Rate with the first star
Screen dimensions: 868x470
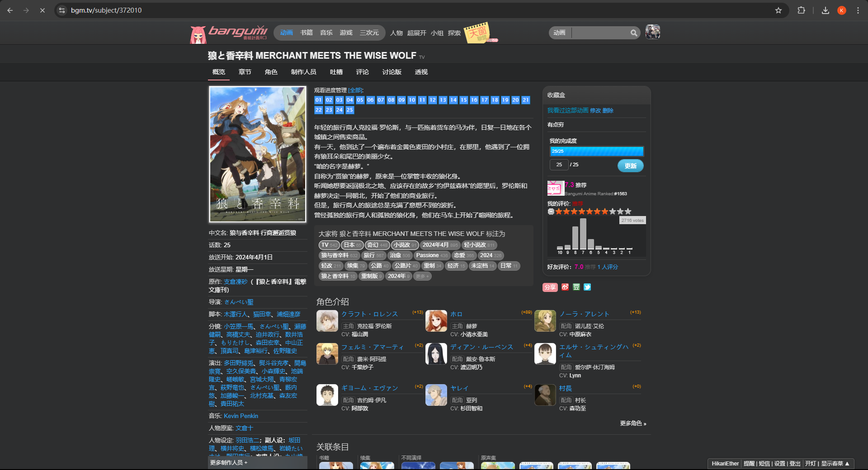pyautogui.click(x=559, y=211)
